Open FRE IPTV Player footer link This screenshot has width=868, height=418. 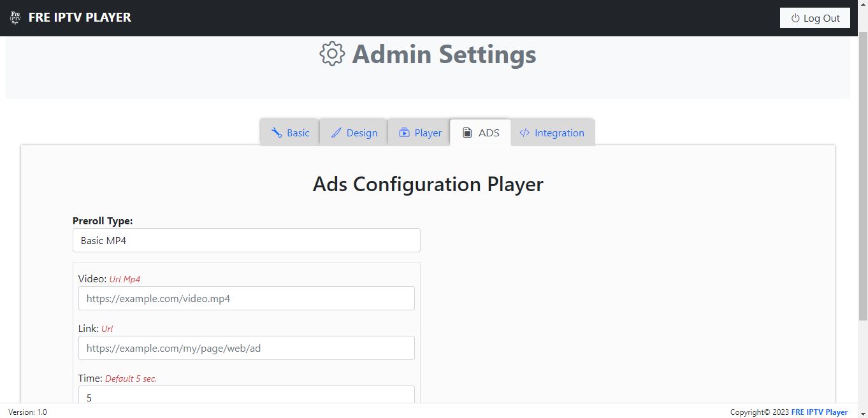click(819, 412)
